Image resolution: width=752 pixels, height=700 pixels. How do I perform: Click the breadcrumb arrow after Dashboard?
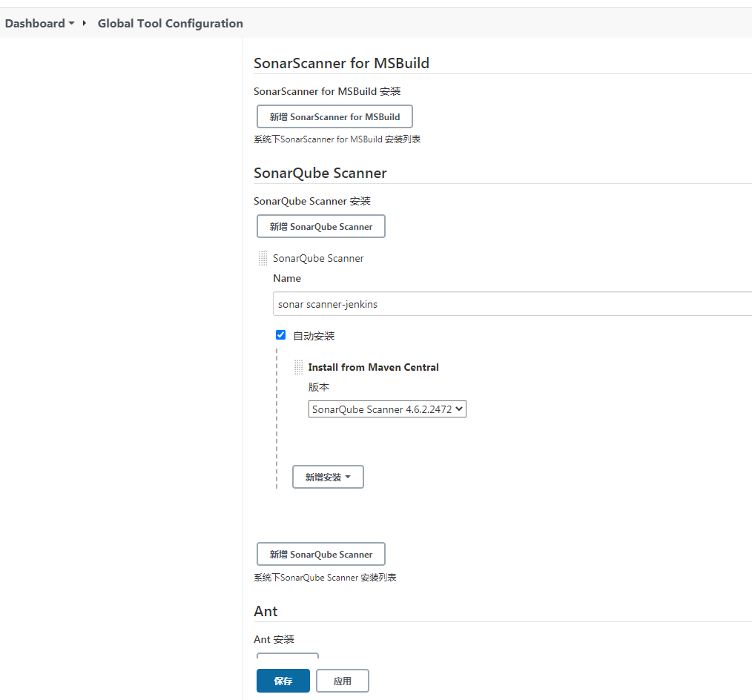(84, 23)
